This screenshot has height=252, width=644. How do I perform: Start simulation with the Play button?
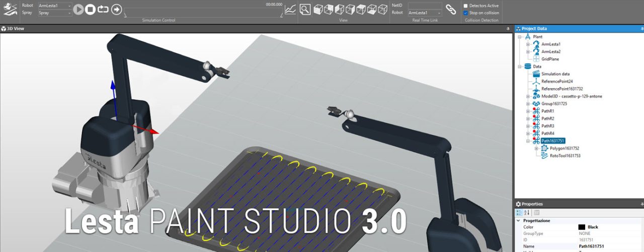click(x=78, y=9)
